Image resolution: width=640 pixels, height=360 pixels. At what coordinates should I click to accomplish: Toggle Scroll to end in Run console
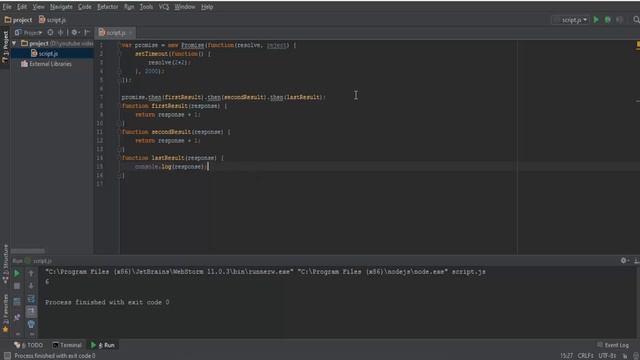point(31,312)
